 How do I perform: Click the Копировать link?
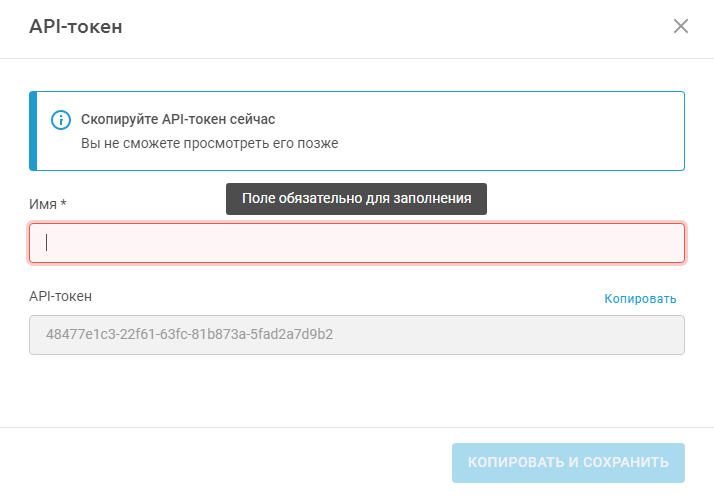[640, 298]
